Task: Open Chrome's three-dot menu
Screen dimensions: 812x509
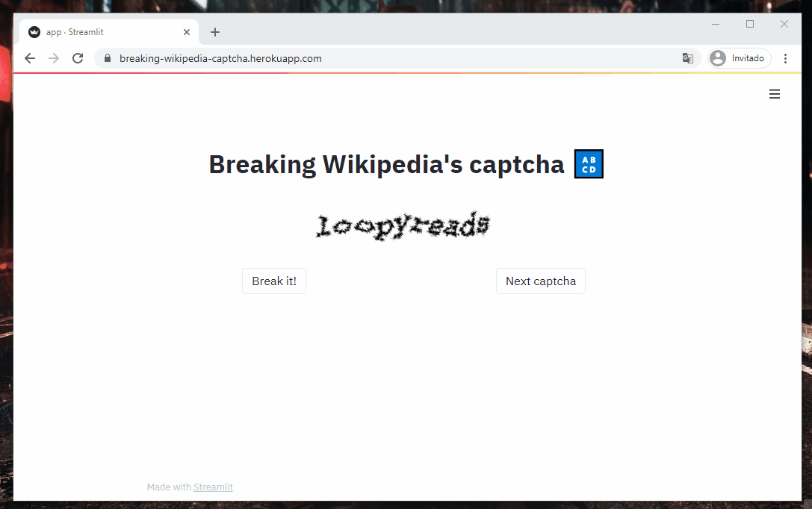Action: pos(785,58)
